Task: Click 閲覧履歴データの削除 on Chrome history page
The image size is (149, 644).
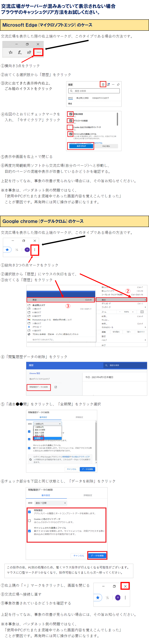Action: pyautogui.click(x=39, y=387)
